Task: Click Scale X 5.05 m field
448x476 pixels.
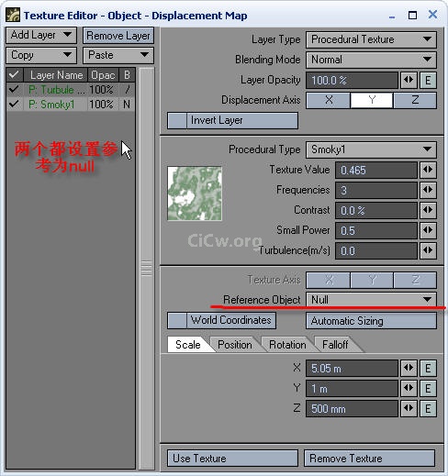Action: 352,368
